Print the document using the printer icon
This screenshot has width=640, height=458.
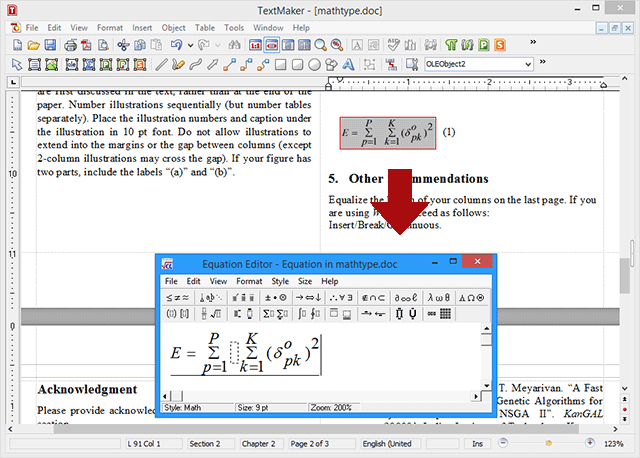click(70, 45)
